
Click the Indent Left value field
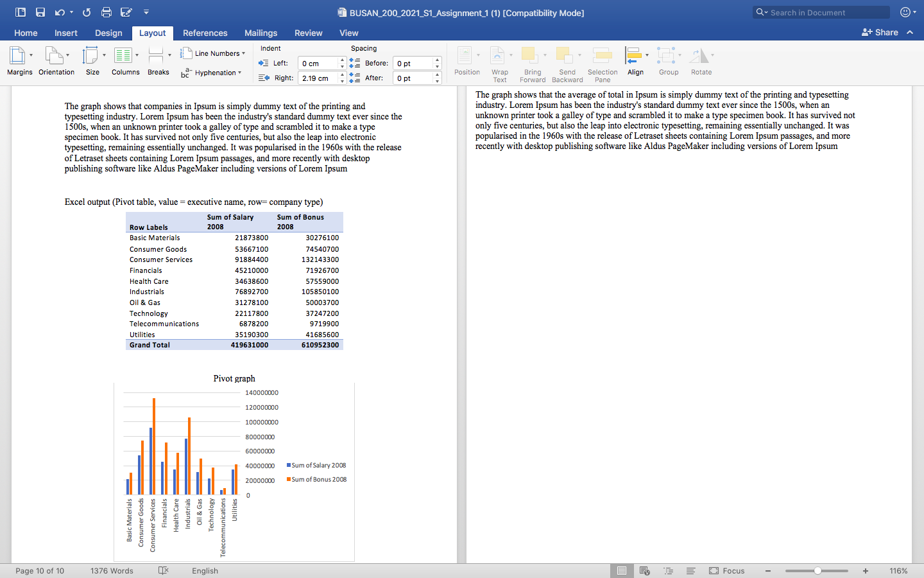(318, 63)
